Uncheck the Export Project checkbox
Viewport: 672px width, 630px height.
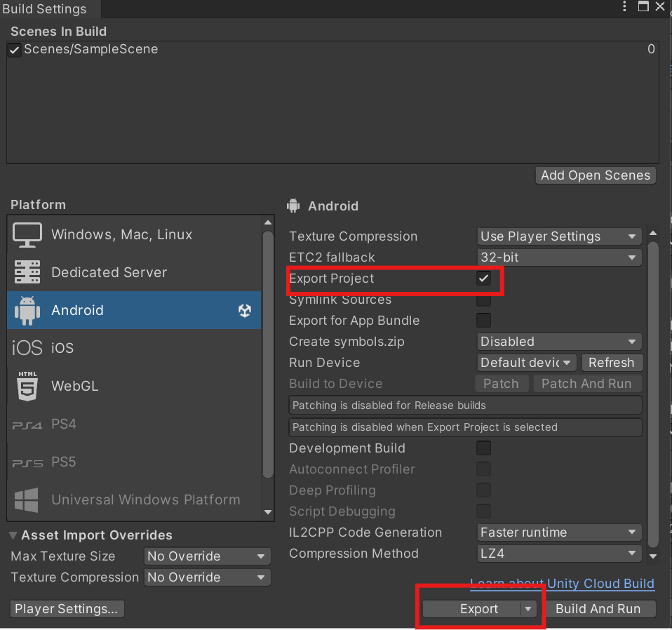(x=483, y=279)
